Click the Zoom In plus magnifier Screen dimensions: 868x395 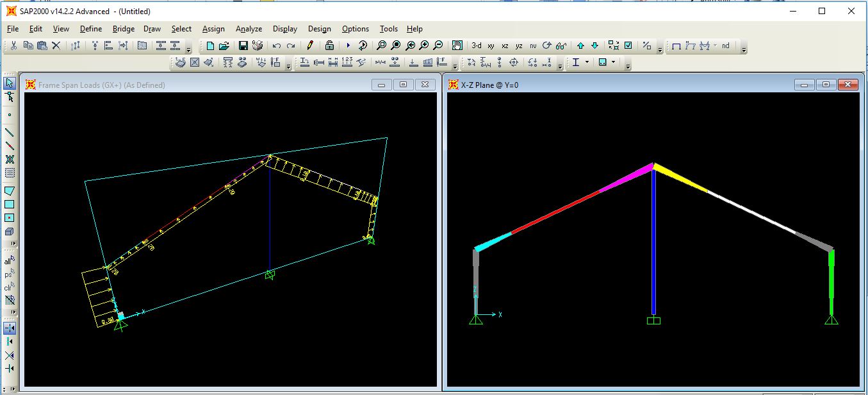[x=424, y=46]
